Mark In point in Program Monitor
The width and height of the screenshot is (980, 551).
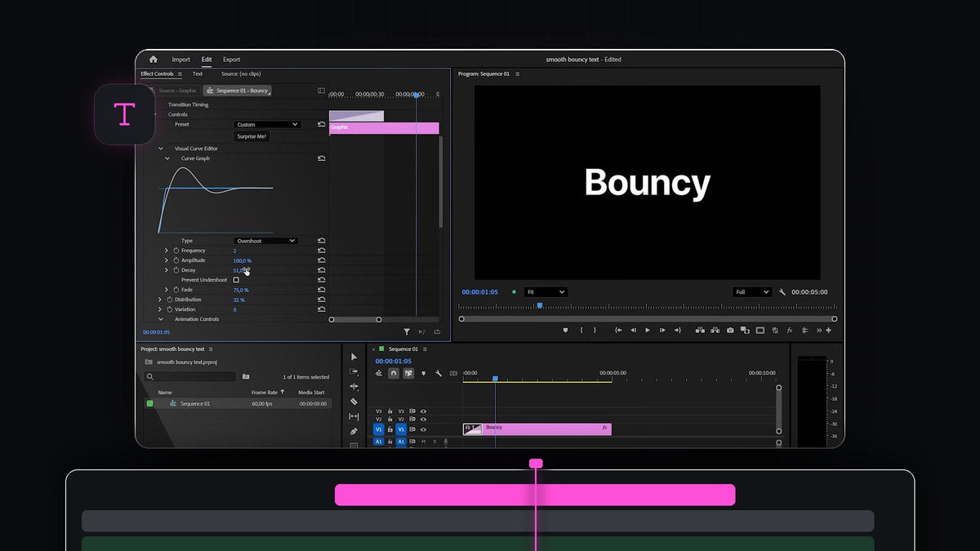(581, 331)
